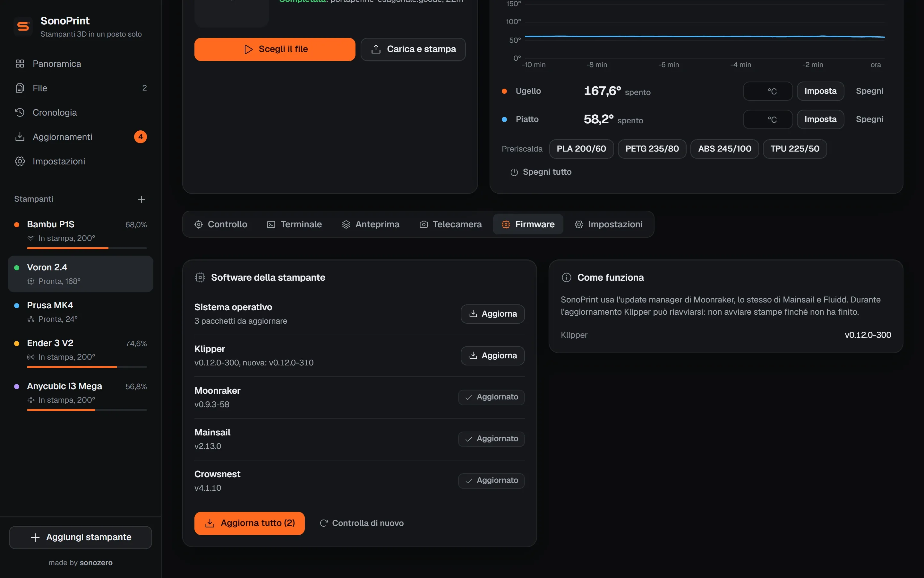Image resolution: width=924 pixels, height=578 pixels.
Task: Apply PETG 235/80 preheat preset
Action: click(x=652, y=149)
